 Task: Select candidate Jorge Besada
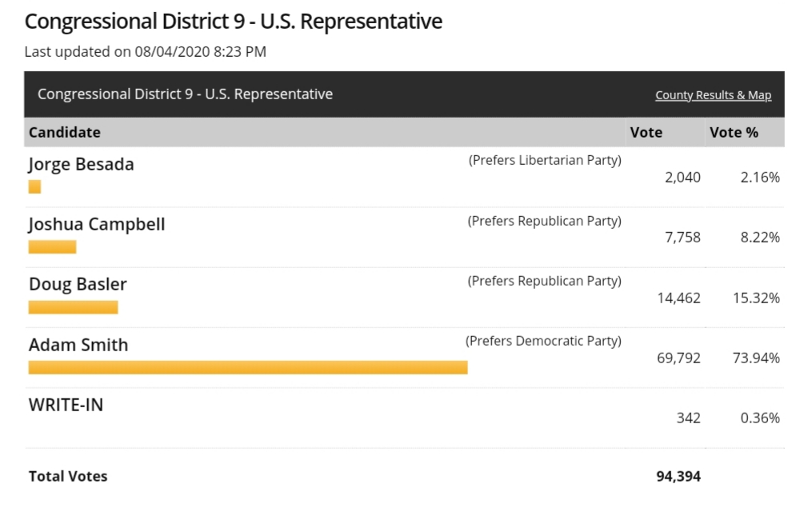coord(81,164)
